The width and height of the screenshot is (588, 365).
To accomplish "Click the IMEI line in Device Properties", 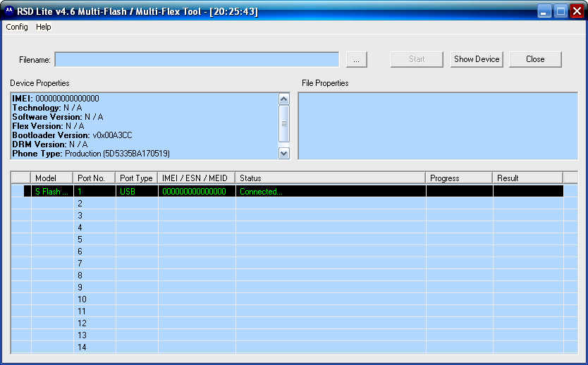I will (x=56, y=99).
